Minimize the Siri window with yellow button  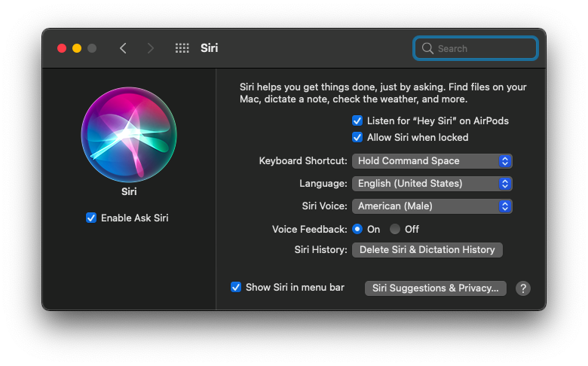point(77,48)
